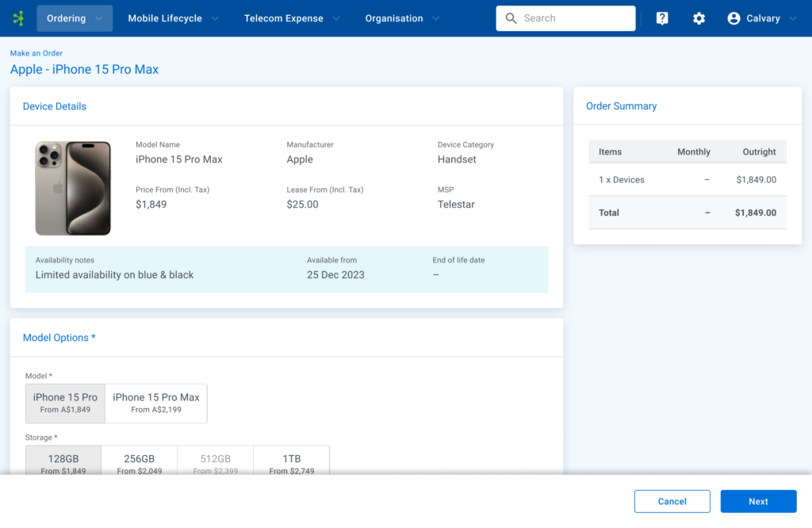The image size is (812, 528).
Task: Choose the 1TB storage option
Action: (291, 461)
